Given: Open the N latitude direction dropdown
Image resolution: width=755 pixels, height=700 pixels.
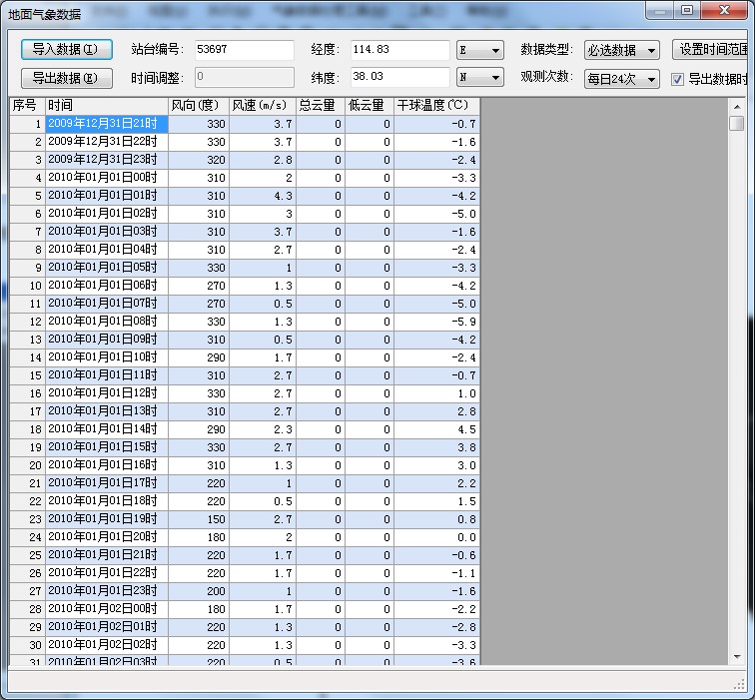Looking at the screenshot, I should [480, 78].
